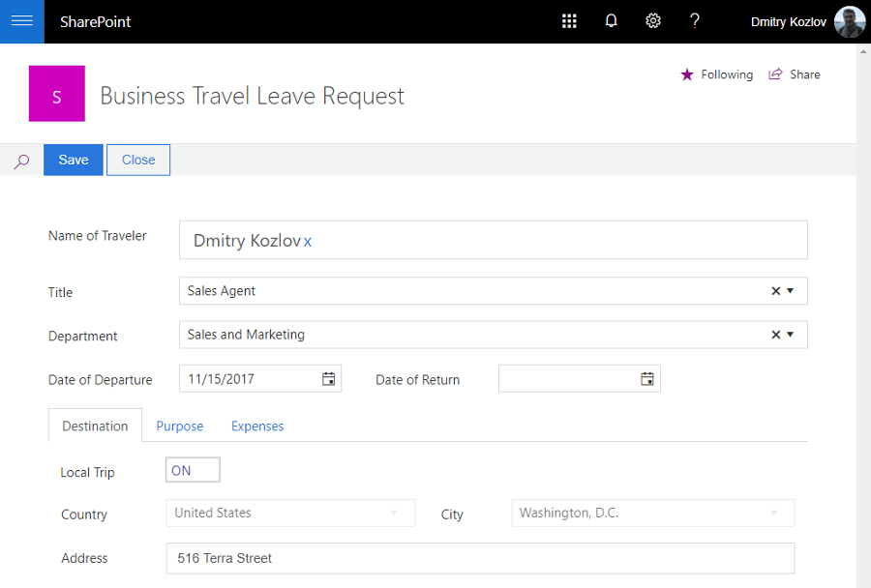
Task: Open the Date of Departure calendar picker
Action: (329, 379)
